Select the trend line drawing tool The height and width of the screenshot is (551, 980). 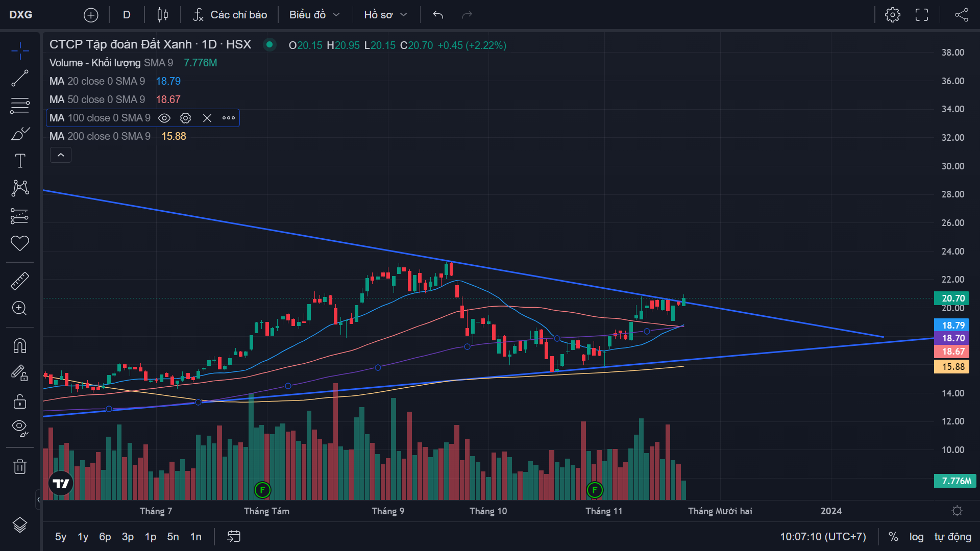(20, 79)
